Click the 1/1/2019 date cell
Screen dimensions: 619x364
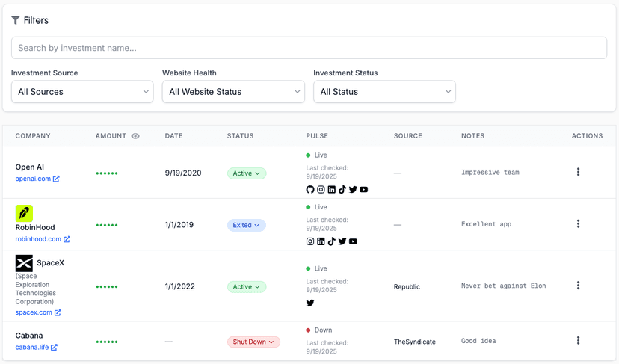(179, 225)
